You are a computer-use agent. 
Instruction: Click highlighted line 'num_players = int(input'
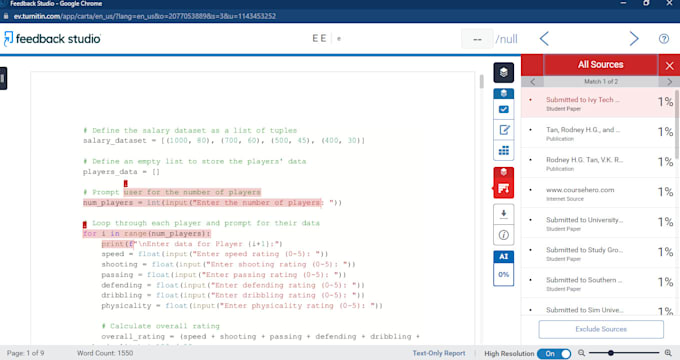[x=203, y=203]
